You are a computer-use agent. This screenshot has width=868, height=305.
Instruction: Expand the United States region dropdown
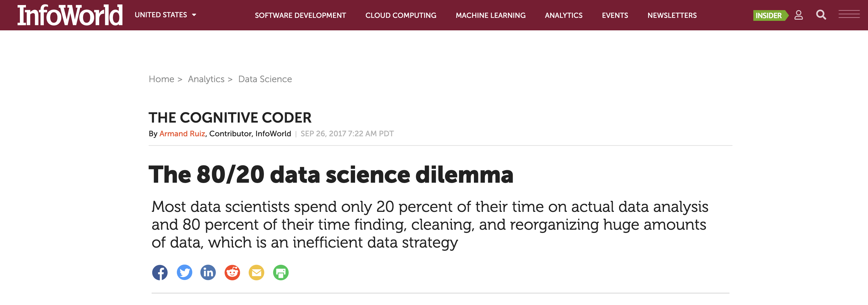[x=165, y=15]
